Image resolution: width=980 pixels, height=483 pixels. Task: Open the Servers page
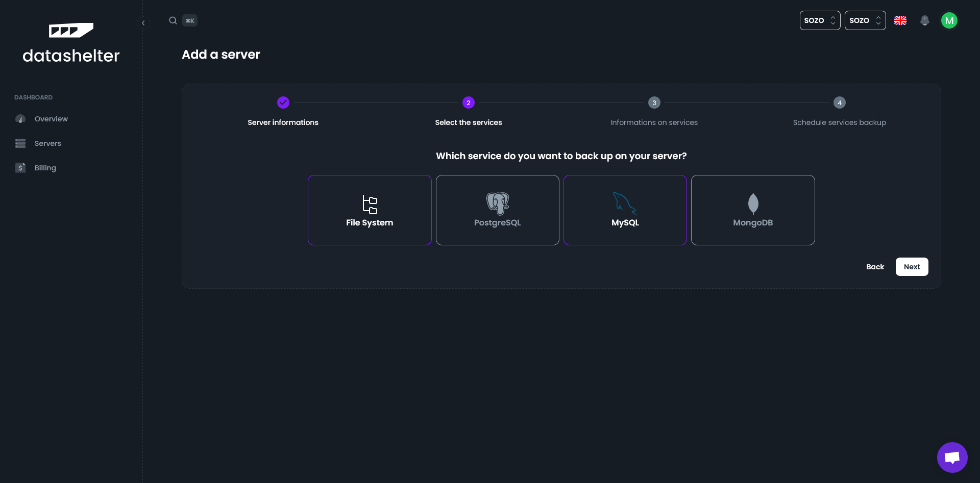click(x=47, y=143)
